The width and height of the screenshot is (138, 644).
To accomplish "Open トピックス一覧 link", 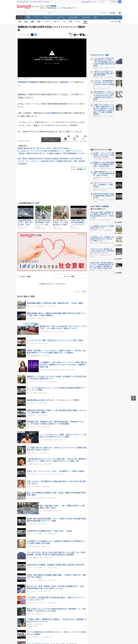I will coord(115,21).
